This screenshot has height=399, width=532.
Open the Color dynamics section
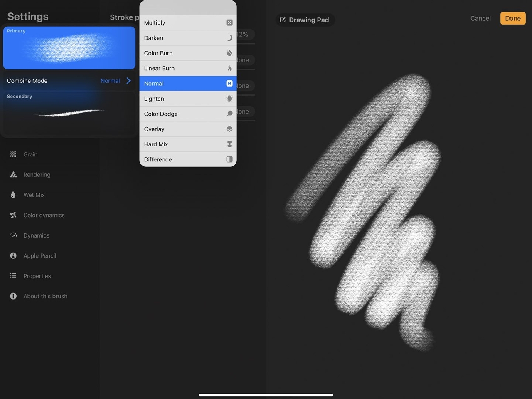44,215
